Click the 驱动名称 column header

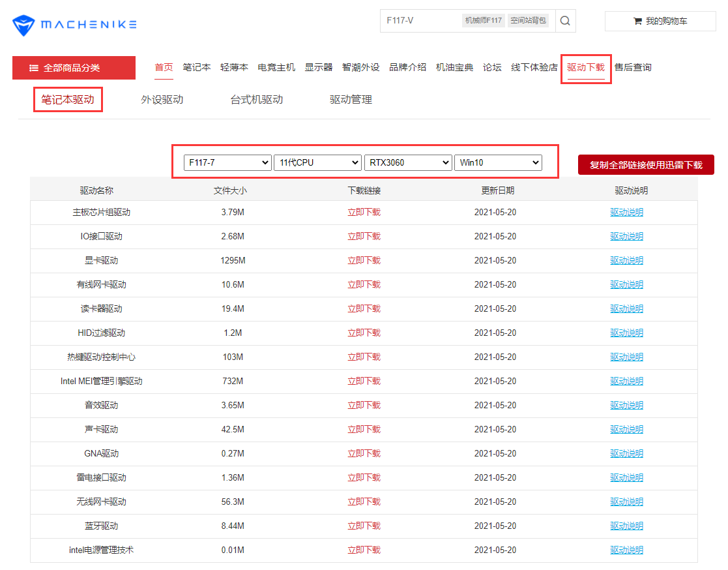96,190
